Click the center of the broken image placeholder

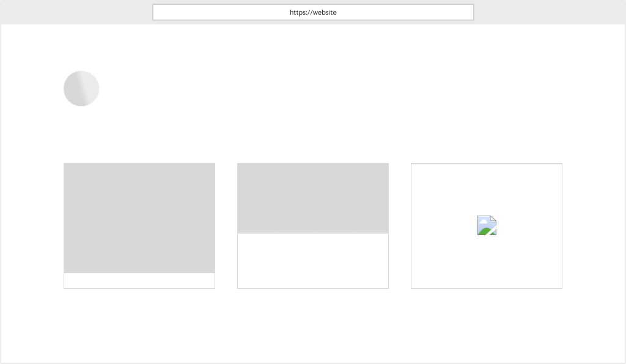click(x=487, y=225)
